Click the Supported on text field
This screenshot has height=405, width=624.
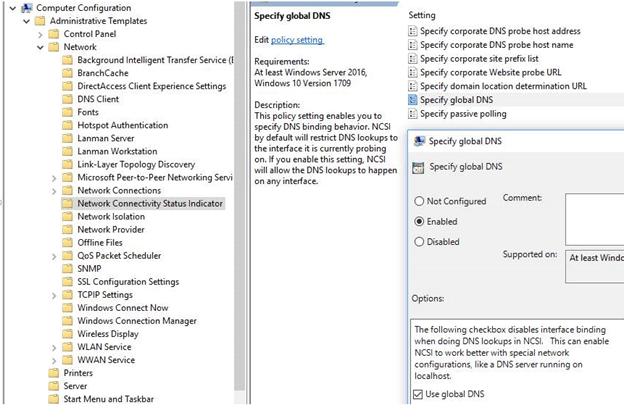(594, 267)
